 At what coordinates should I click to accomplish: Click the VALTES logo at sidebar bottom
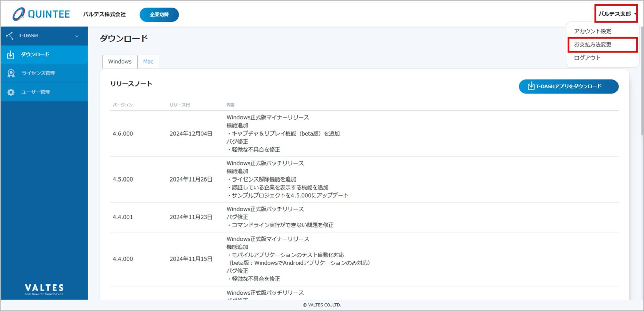[44, 289]
